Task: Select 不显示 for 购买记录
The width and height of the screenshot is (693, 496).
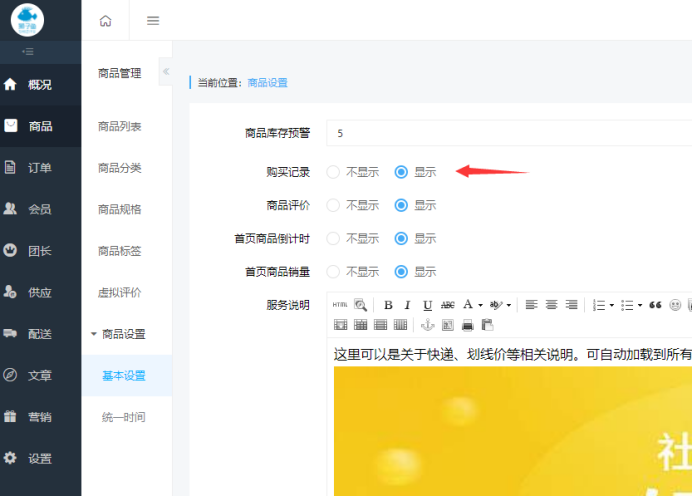Action: click(334, 172)
